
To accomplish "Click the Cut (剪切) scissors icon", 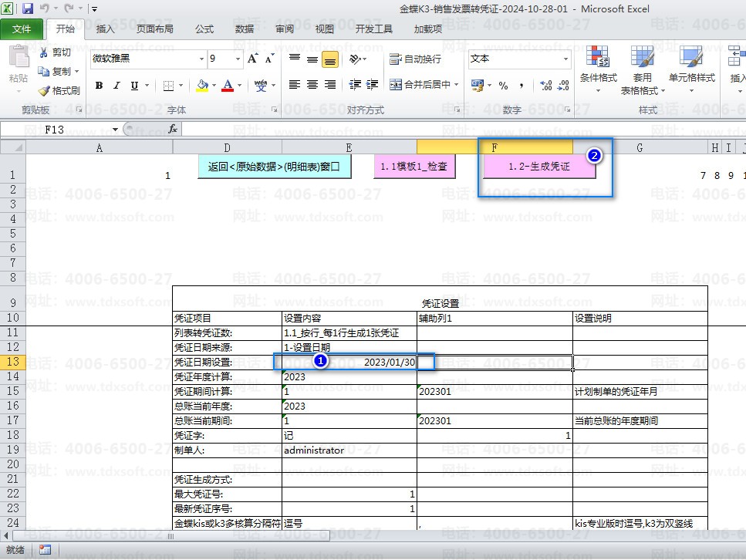I will point(44,52).
